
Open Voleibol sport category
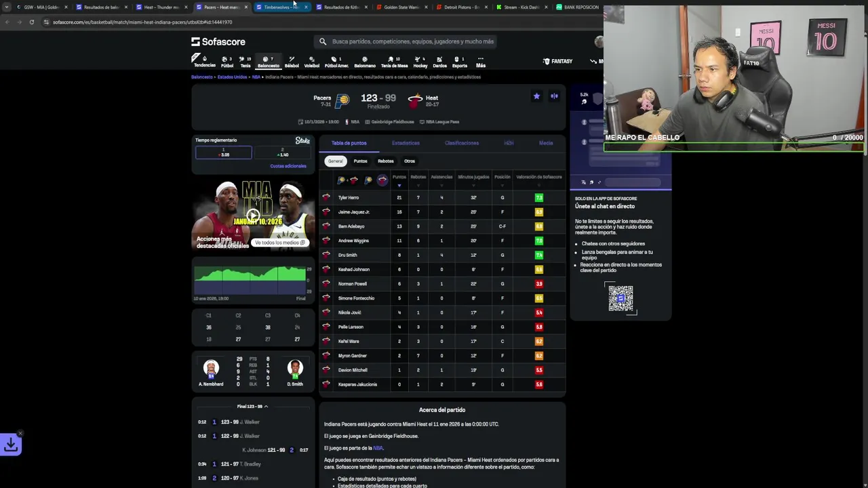pyautogui.click(x=312, y=62)
